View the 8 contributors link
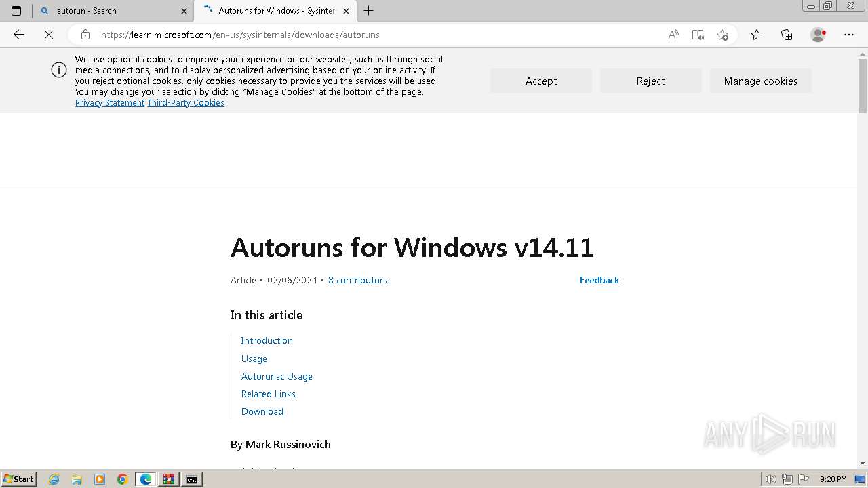The image size is (868, 488). pyautogui.click(x=357, y=280)
